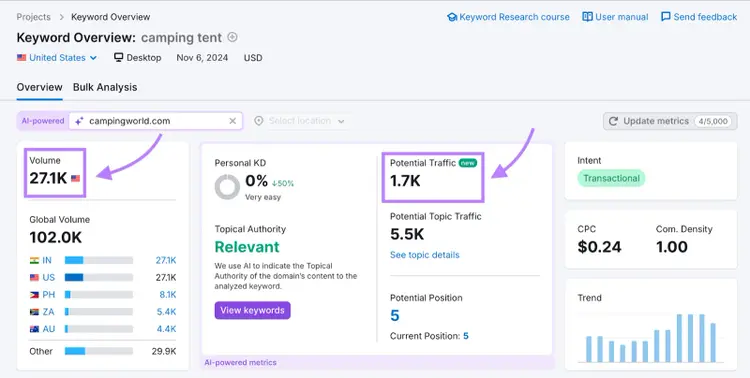Click the PH volume value 8.1K
The height and width of the screenshot is (378, 750).
coord(167,295)
